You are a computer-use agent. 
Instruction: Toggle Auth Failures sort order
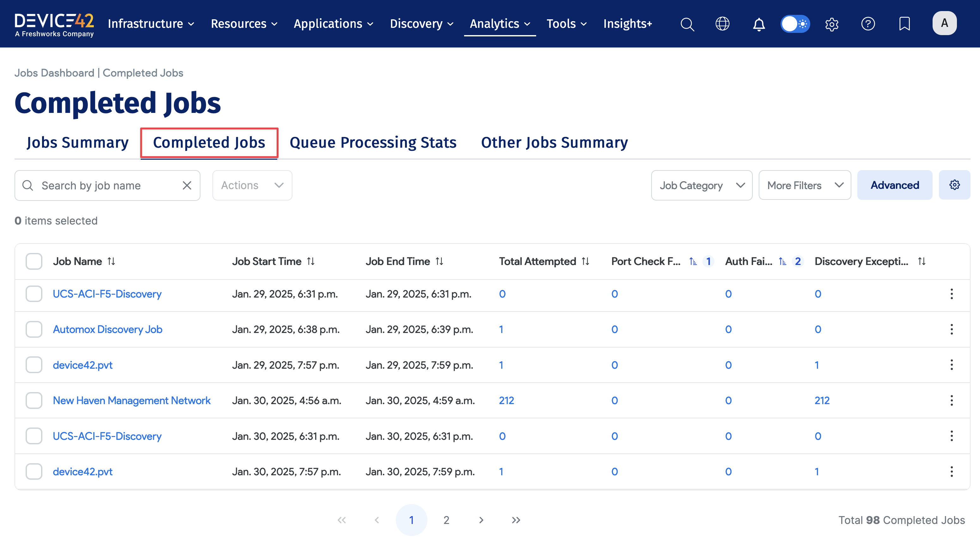click(x=782, y=262)
